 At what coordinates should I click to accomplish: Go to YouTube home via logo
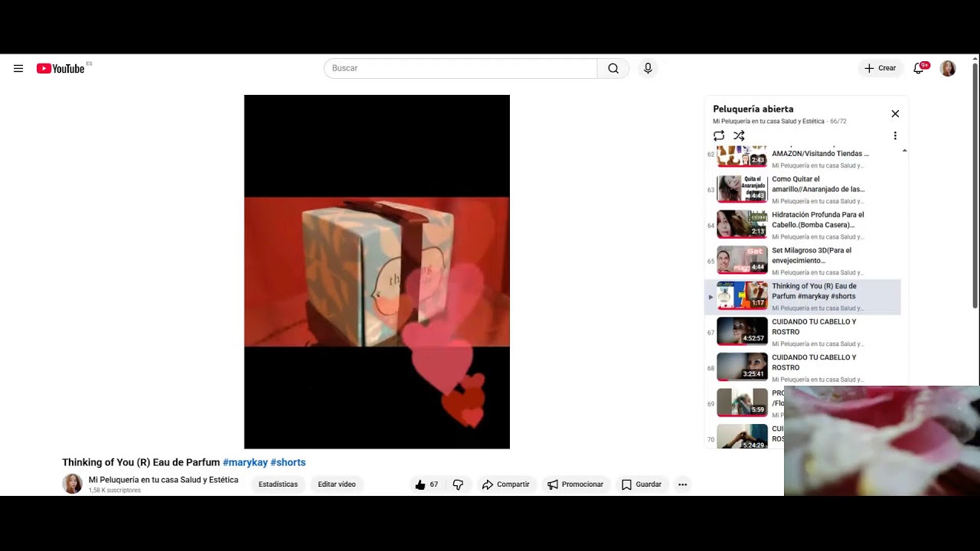coord(60,68)
